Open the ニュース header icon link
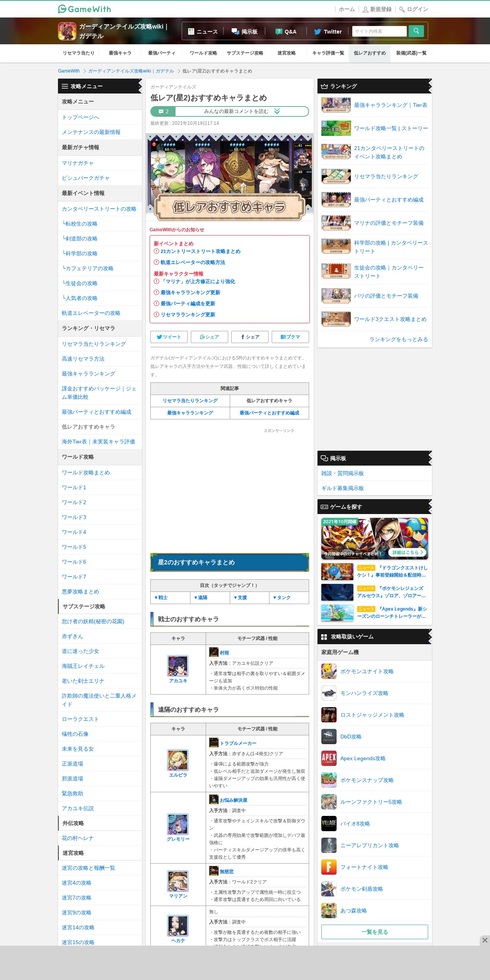Screen dimensions: 490x980 point(203,32)
